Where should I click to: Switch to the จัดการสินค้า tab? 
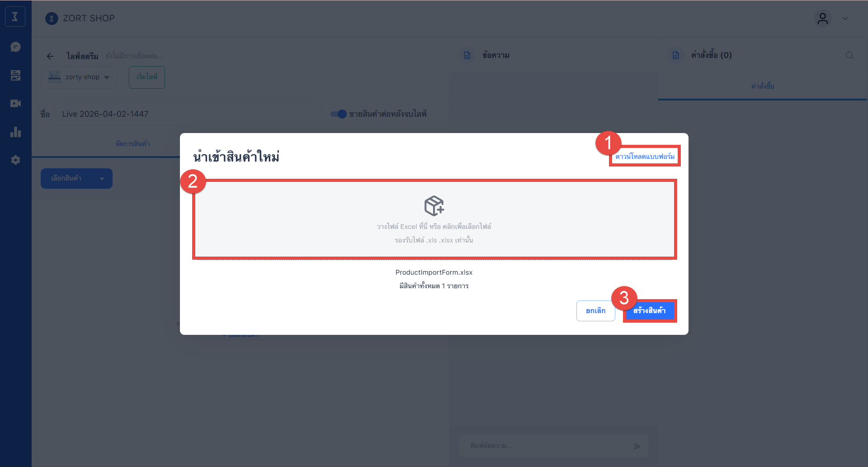point(132,144)
